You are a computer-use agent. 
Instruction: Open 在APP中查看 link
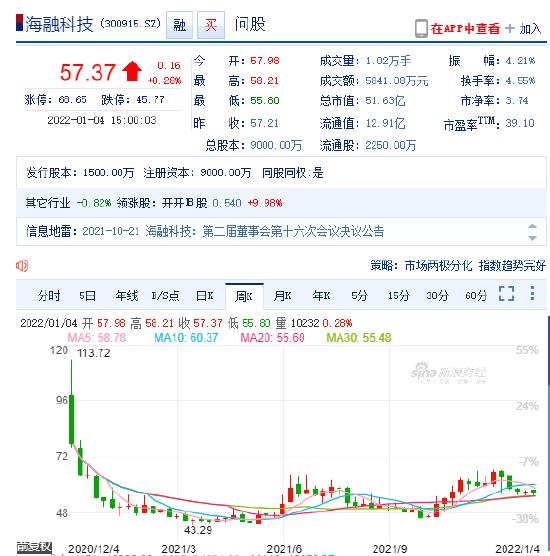point(465,29)
